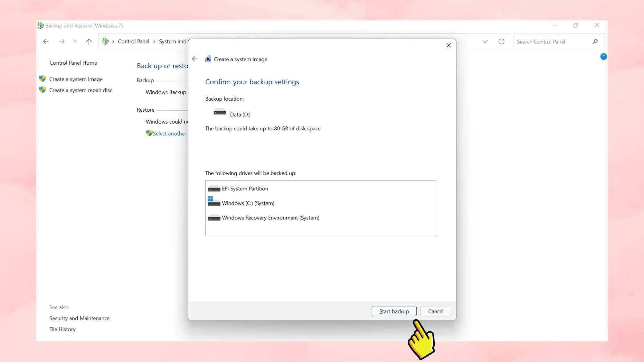The width and height of the screenshot is (644, 362).
Task: Click the shield icon beside Create a system image
Action: 43,79
